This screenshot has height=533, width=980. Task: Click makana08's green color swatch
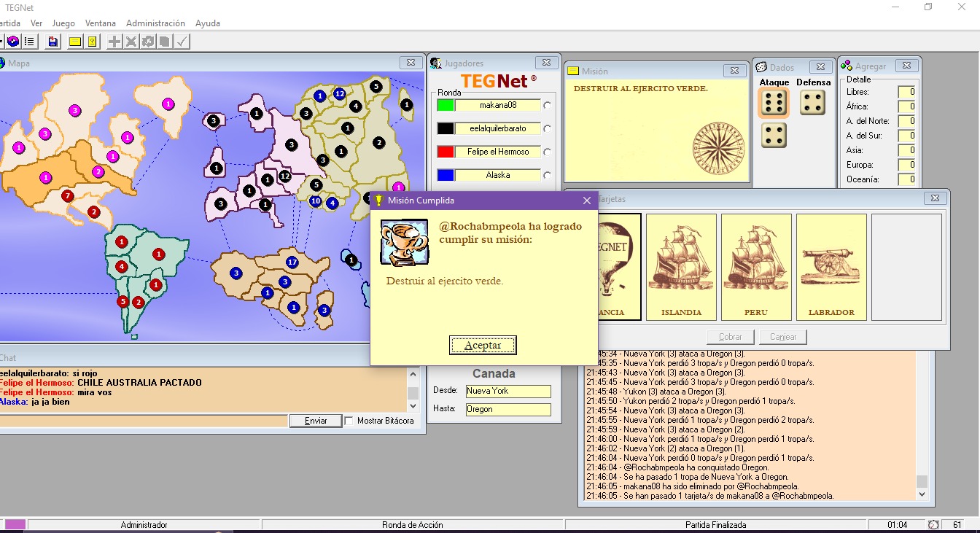click(446, 105)
